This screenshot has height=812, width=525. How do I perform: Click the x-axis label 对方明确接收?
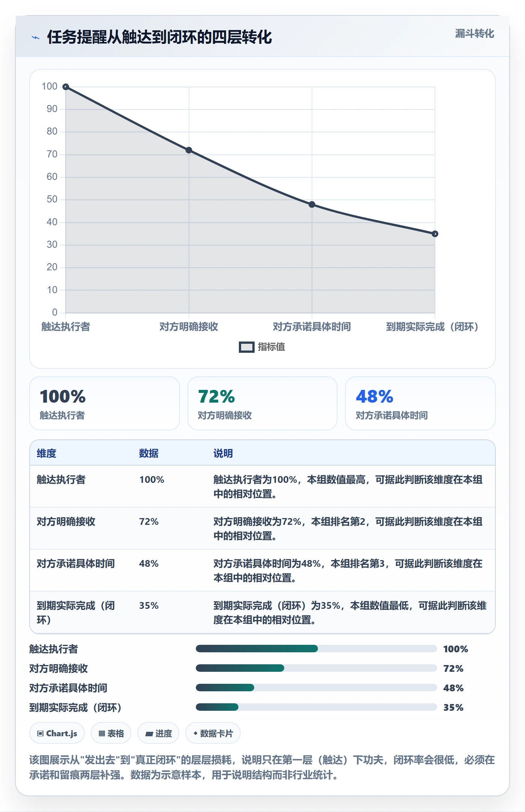[x=189, y=327]
